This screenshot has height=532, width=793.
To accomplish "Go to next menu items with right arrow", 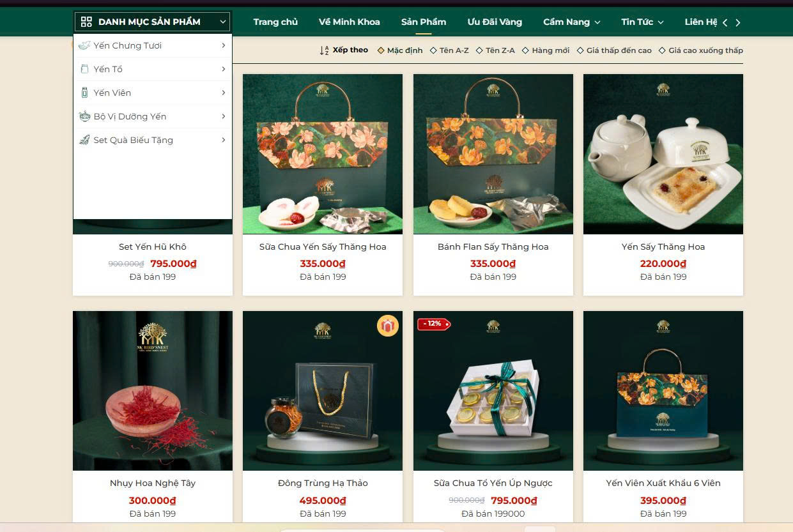I will pyautogui.click(x=738, y=23).
